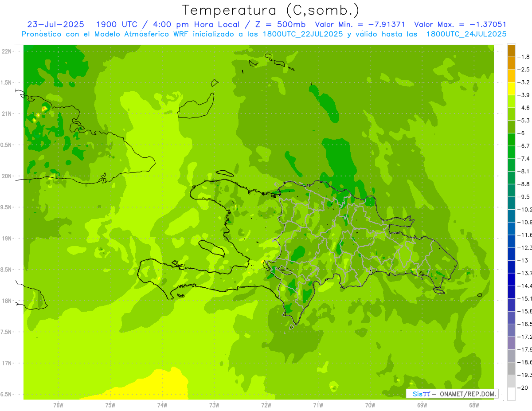This screenshot has width=532, height=411.
Task: Click the -20 colorbar label
Action: (524, 388)
